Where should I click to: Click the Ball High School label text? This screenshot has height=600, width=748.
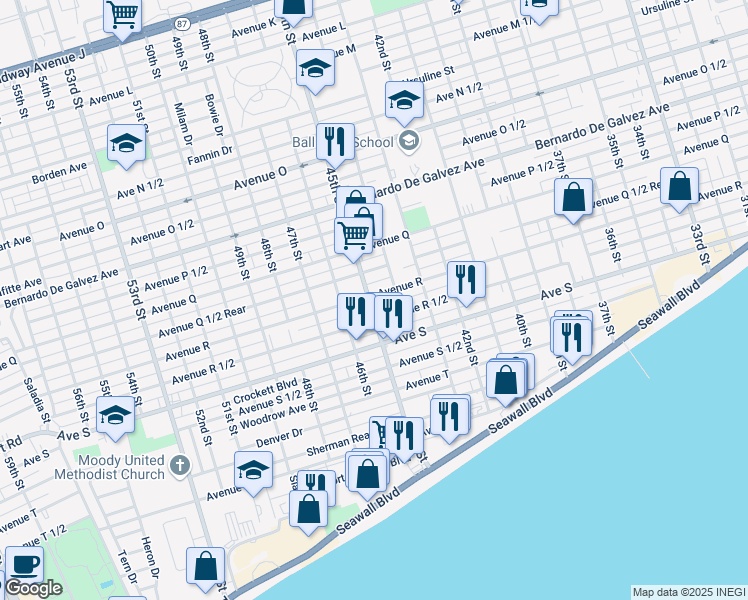click(x=343, y=142)
